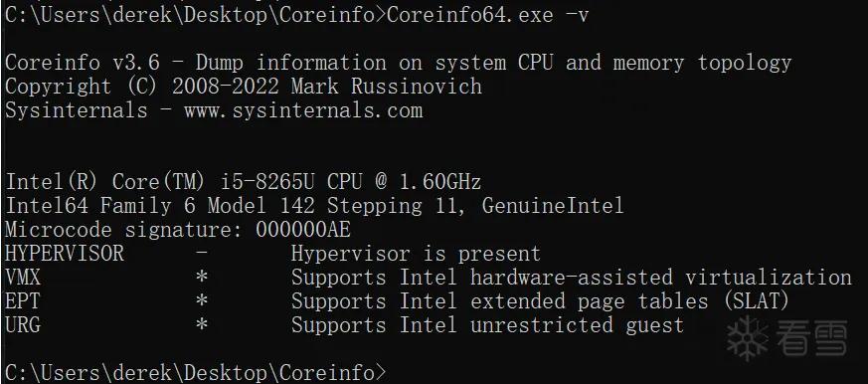This screenshot has width=868, height=384.
Task: Click the URG feature label
Action: click(x=23, y=324)
